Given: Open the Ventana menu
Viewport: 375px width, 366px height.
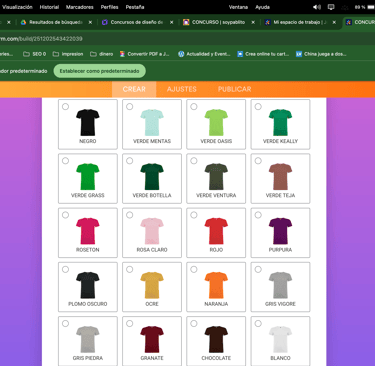Looking at the screenshot, I should point(238,7).
